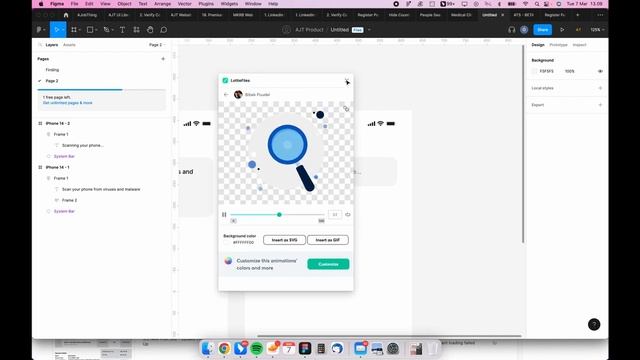Open the Resources tool in the toolbar
The image size is (640, 360).
click(136, 30)
